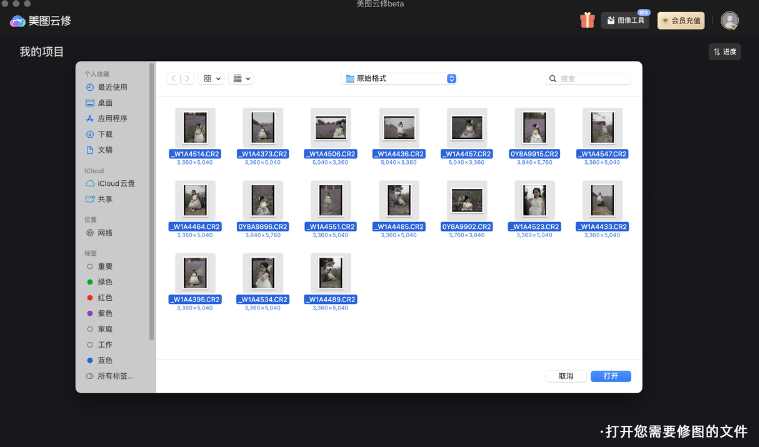Open the 原始格式 folder path dropdown
The height and width of the screenshot is (447, 759).
coord(400,78)
